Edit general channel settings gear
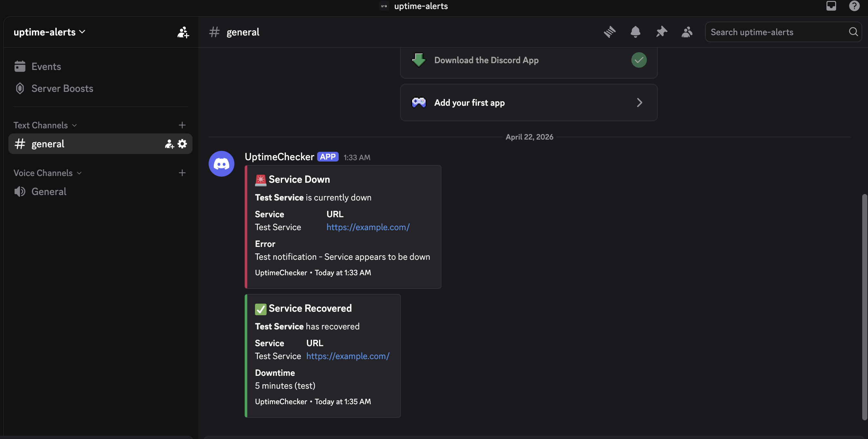868x439 pixels. [182, 144]
